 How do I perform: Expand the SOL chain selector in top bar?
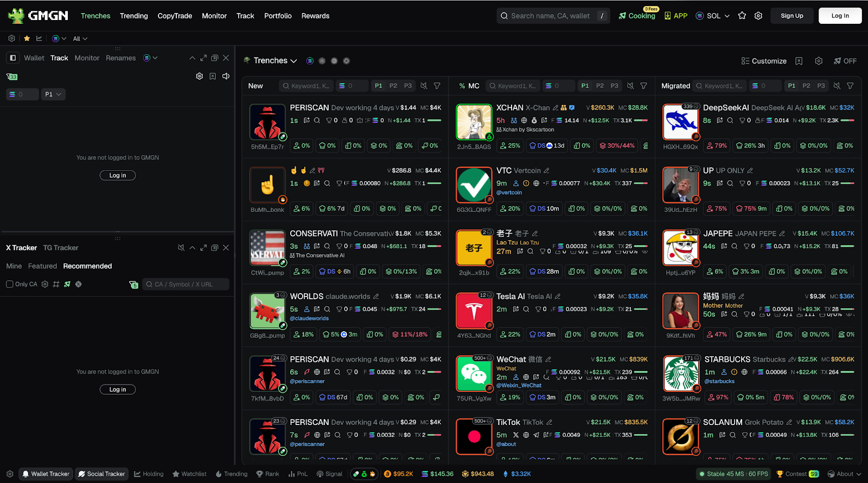point(713,16)
